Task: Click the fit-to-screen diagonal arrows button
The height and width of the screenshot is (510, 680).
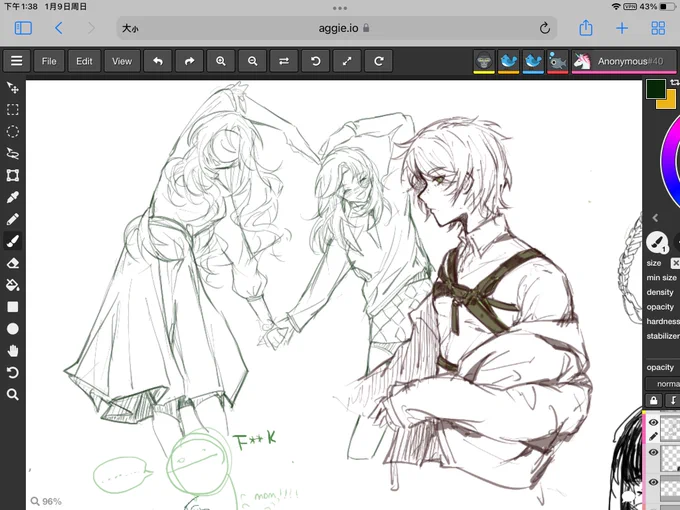Action: click(347, 61)
